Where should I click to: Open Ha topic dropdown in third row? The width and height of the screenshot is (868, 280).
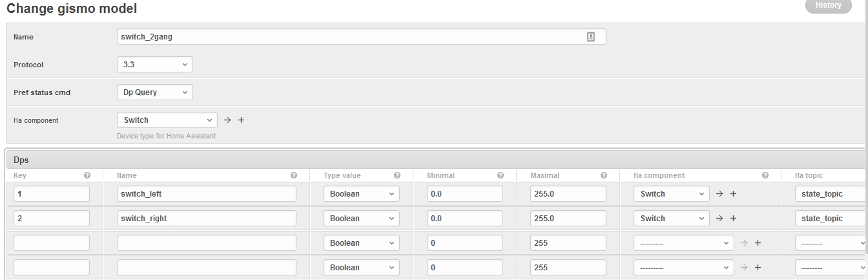coord(831,243)
